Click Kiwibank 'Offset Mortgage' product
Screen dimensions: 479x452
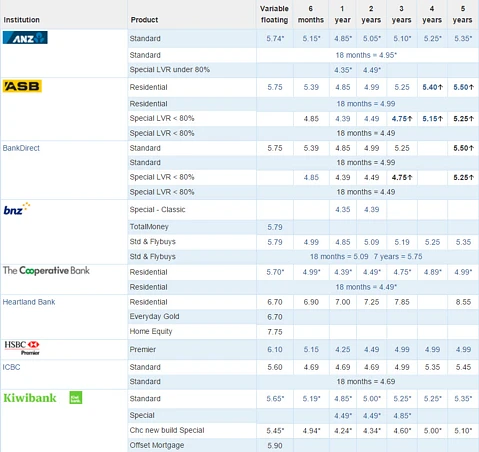point(157,445)
